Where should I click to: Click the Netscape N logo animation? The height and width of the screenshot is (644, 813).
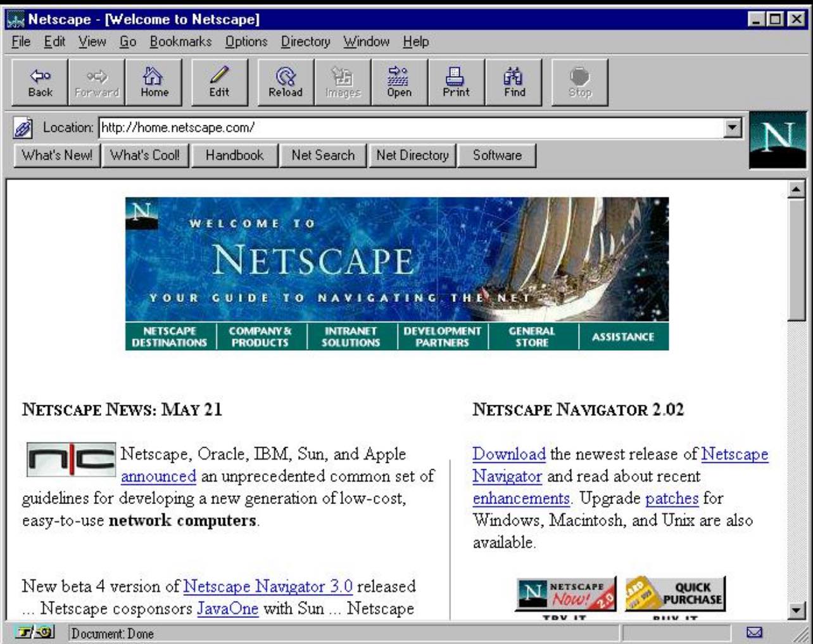tap(778, 140)
